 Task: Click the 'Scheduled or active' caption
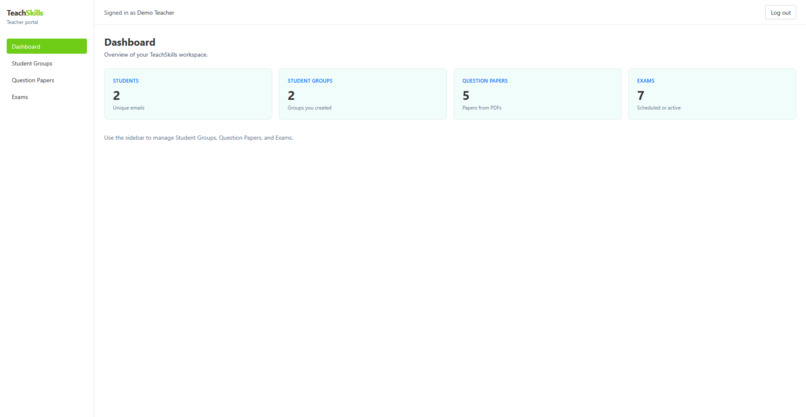click(658, 108)
